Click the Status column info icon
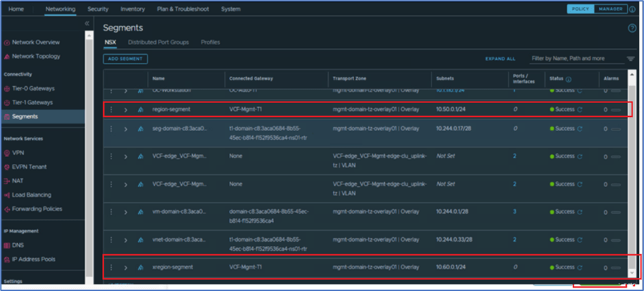Viewport: 644px width, 291px height. click(568, 79)
